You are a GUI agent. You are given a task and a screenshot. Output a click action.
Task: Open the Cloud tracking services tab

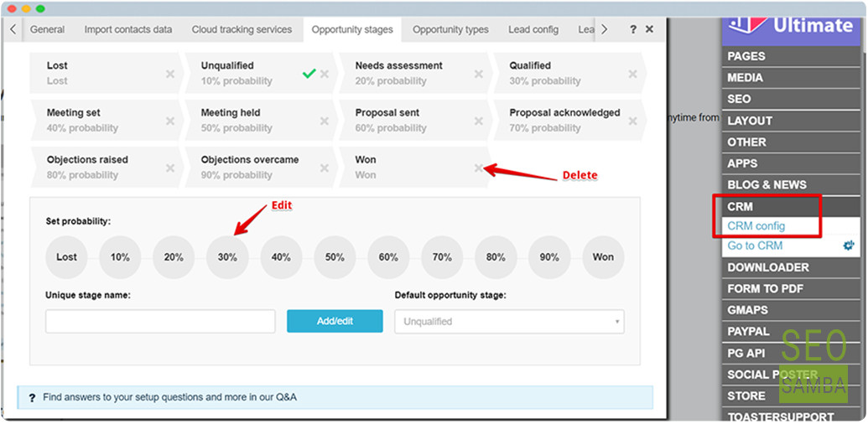242,30
